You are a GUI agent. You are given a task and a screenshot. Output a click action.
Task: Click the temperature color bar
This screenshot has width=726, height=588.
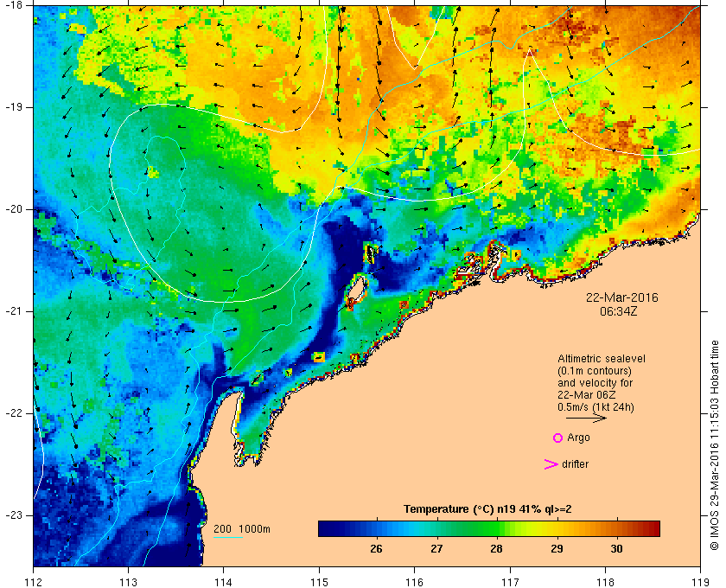(489, 528)
